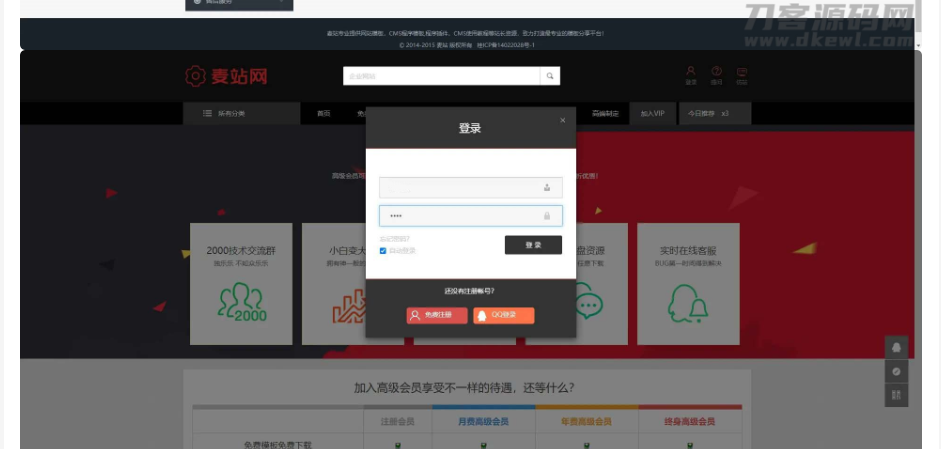Focus the site search input field
The height and width of the screenshot is (449, 941).
click(x=441, y=76)
